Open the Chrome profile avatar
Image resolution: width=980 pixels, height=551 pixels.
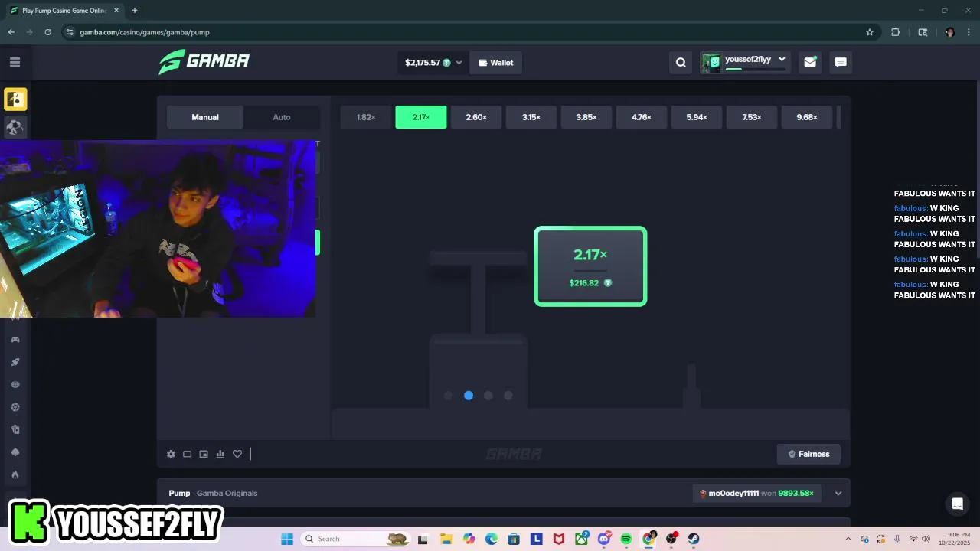949,32
